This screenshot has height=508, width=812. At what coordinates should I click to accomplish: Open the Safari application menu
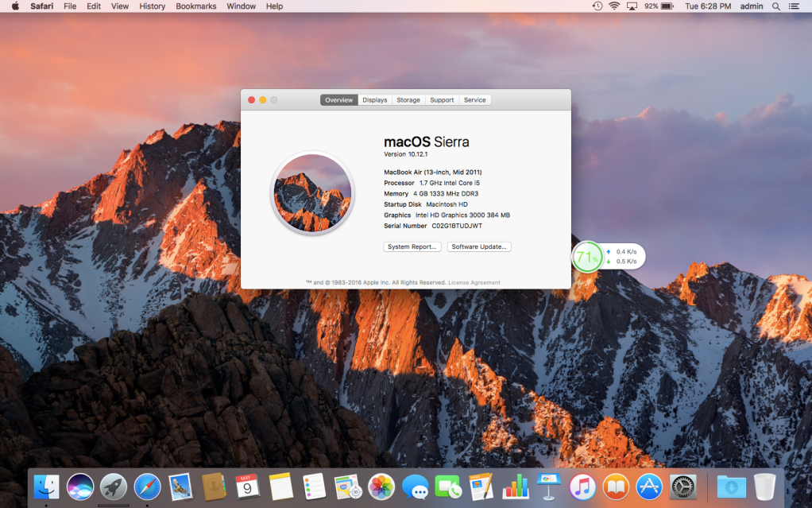pos(41,6)
